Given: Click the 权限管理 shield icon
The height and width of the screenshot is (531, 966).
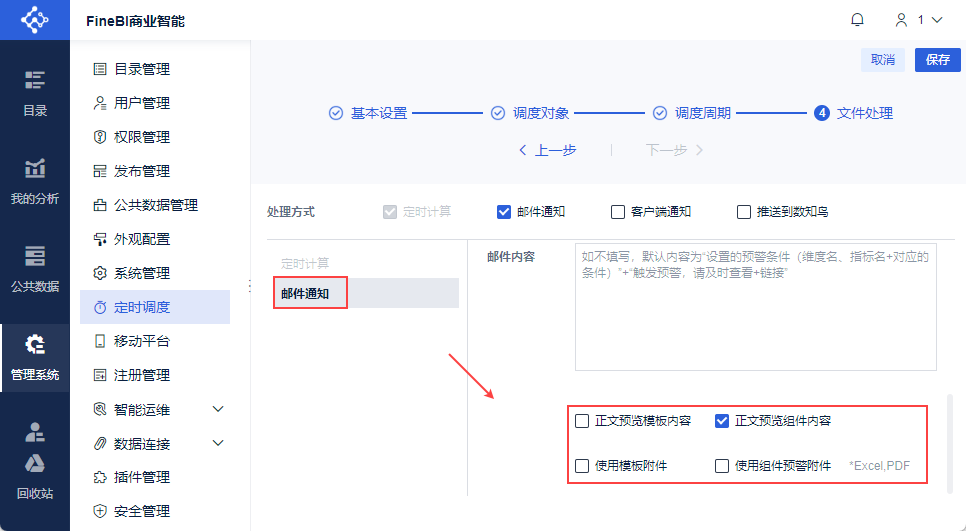Looking at the screenshot, I should point(99,137).
